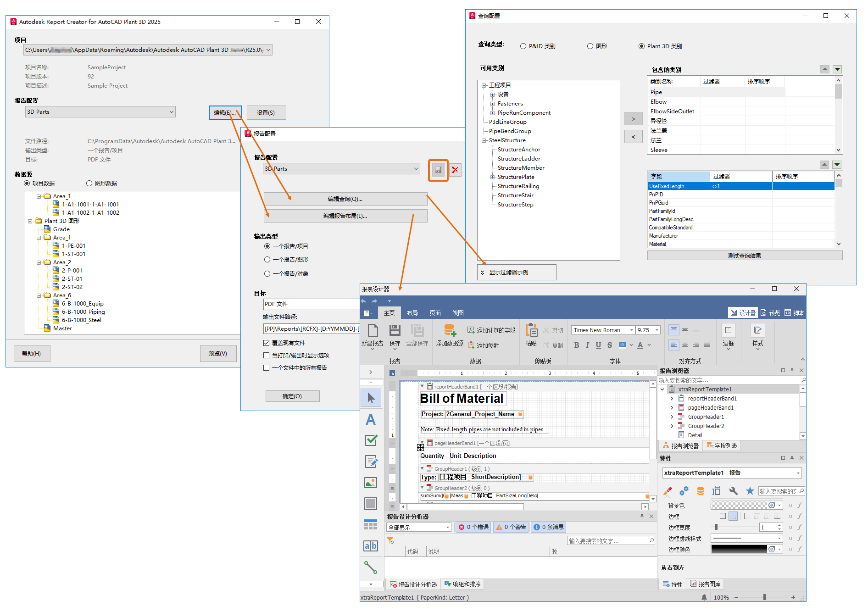Enable 一个文件中的所有报告 checkbox
The image size is (868, 612).
(x=266, y=368)
